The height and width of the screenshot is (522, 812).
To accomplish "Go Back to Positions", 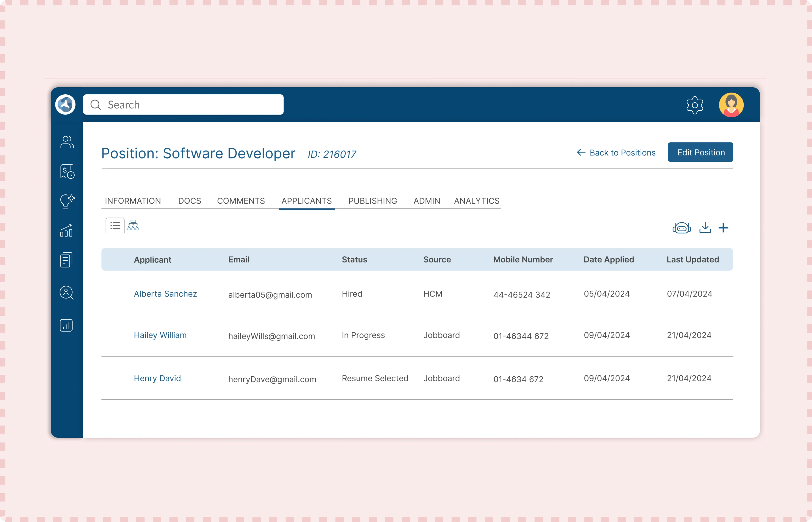I will tap(616, 153).
